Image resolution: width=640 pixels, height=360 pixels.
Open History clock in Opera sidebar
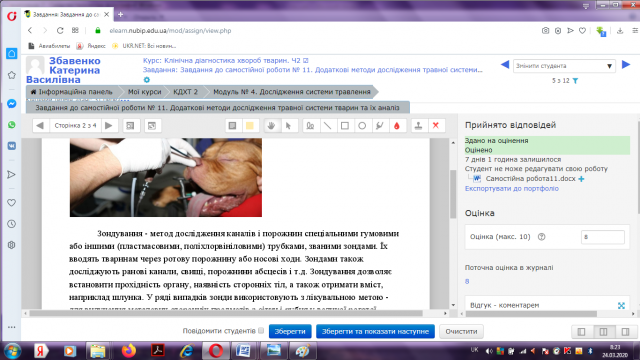11,224
